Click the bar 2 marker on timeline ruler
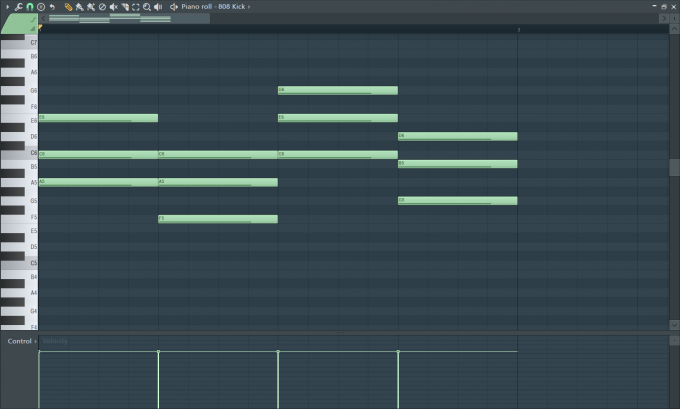The image size is (680, 409). point(519,30)
